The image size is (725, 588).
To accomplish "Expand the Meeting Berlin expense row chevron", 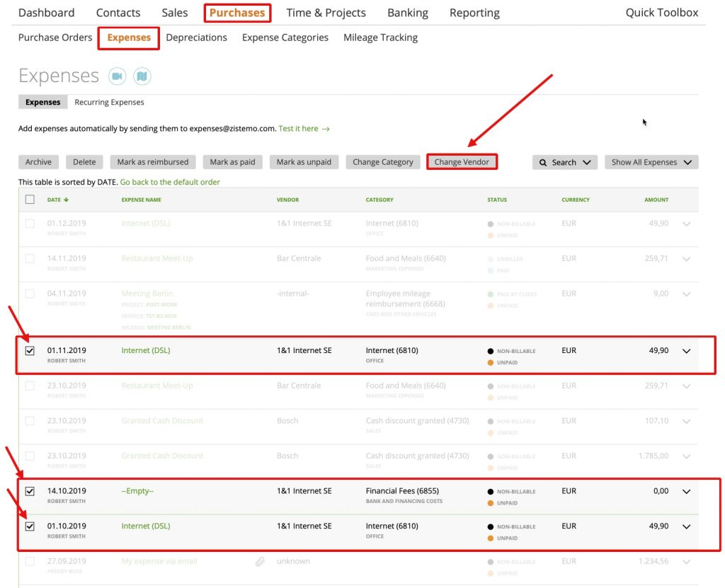I will pyautogui.click(x=685, y=294).
